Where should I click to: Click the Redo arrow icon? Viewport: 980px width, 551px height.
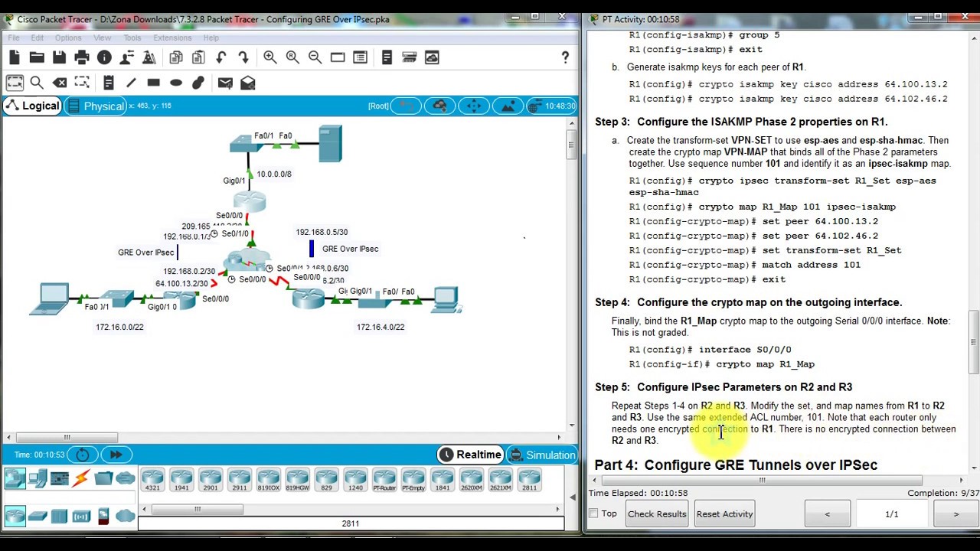[243, 57]
